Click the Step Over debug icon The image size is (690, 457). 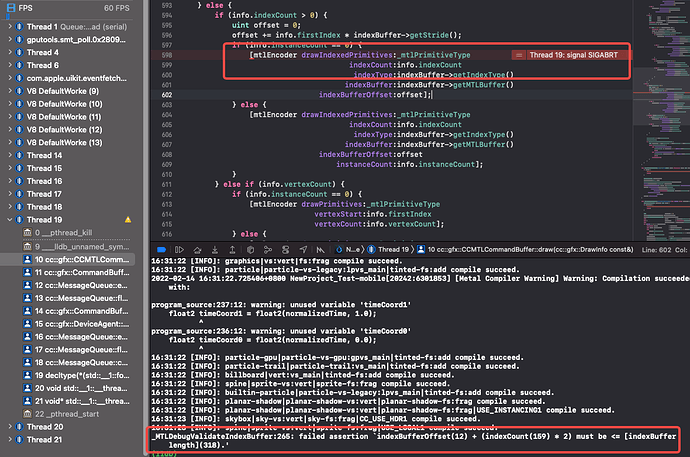click(x=197, y=250)
